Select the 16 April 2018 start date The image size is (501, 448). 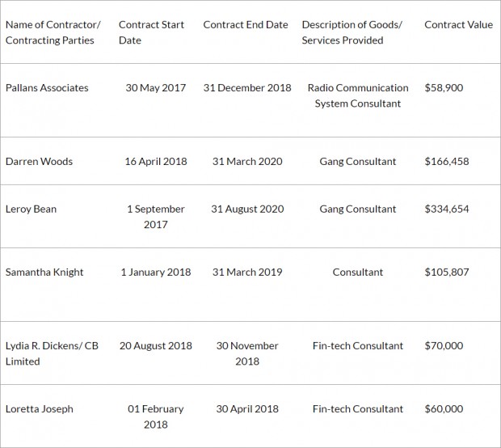(156, 161)
